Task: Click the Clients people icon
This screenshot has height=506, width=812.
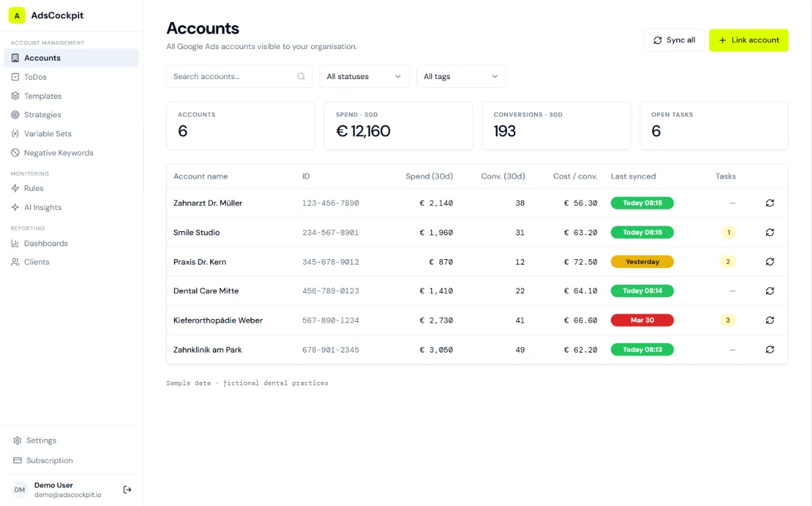Action: pyautogui.click(x=15, y=263)
